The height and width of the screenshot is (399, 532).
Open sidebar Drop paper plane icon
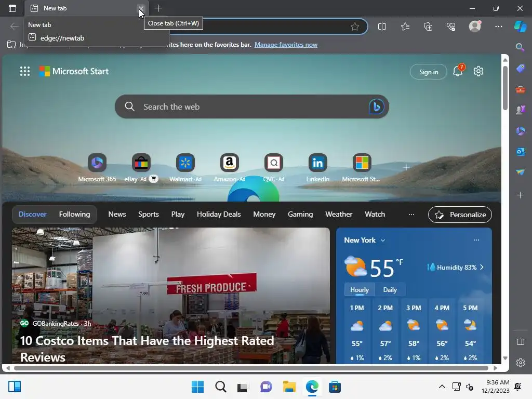coord(521,172)
